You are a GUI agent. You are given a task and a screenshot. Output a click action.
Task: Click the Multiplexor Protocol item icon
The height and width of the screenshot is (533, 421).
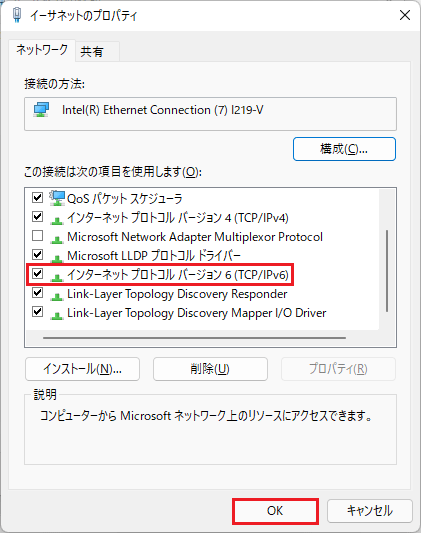click(x=57, y=239)
